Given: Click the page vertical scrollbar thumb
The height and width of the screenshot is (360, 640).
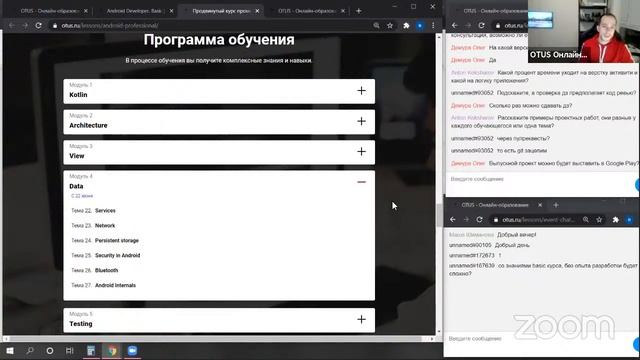Looking at the screenshot, I should pyautogui.click(x=439, y=215).
